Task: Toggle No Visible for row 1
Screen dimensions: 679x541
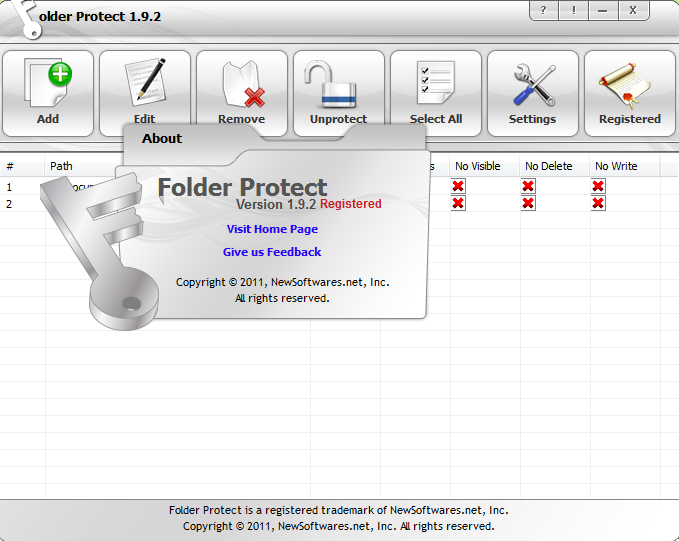Action: point(458,186)
